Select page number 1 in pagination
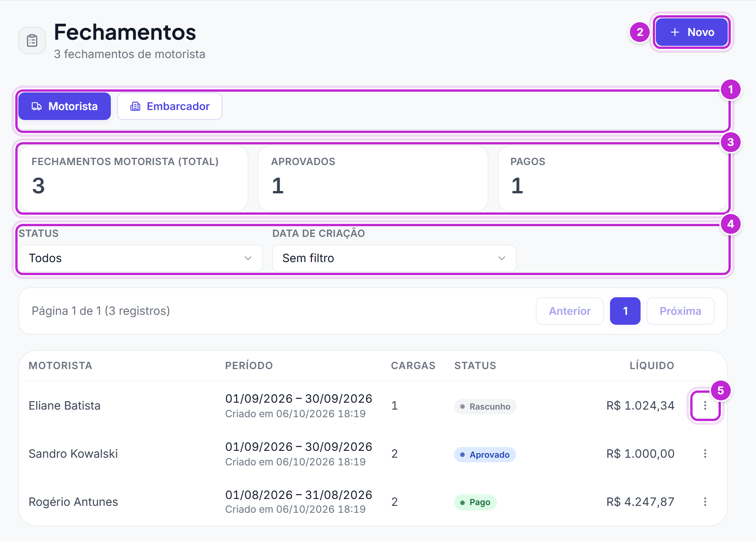This screenshot has width=756, height=541. [x=625, y=311]
